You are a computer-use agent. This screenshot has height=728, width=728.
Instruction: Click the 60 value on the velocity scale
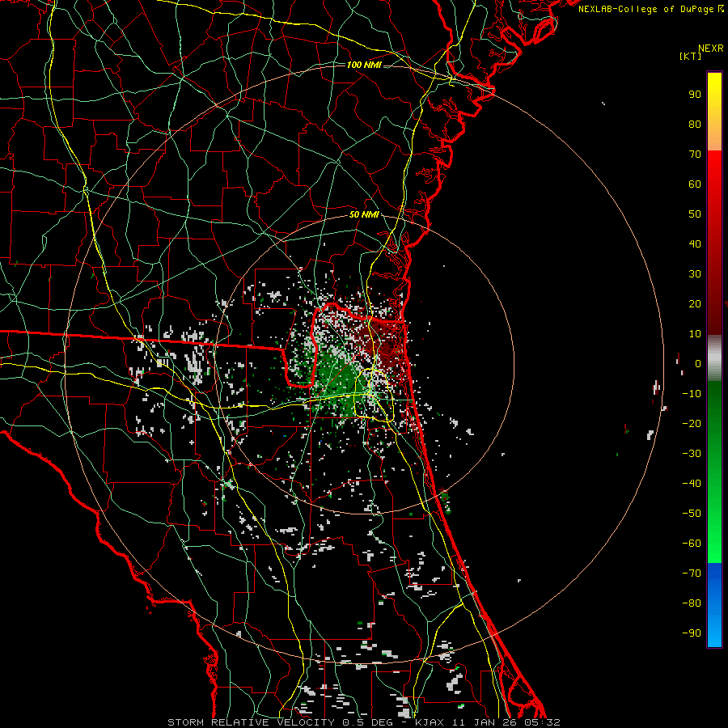click(695, 184)
